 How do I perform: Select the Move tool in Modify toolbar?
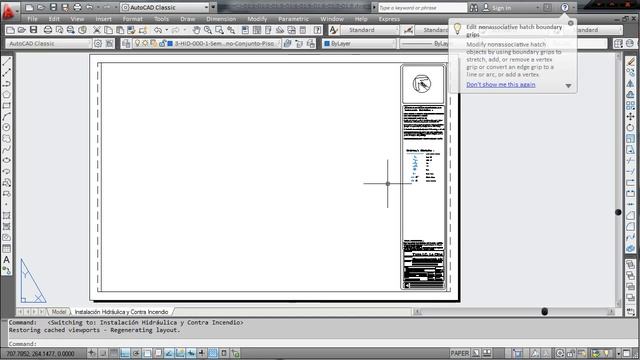coord(631,117)
